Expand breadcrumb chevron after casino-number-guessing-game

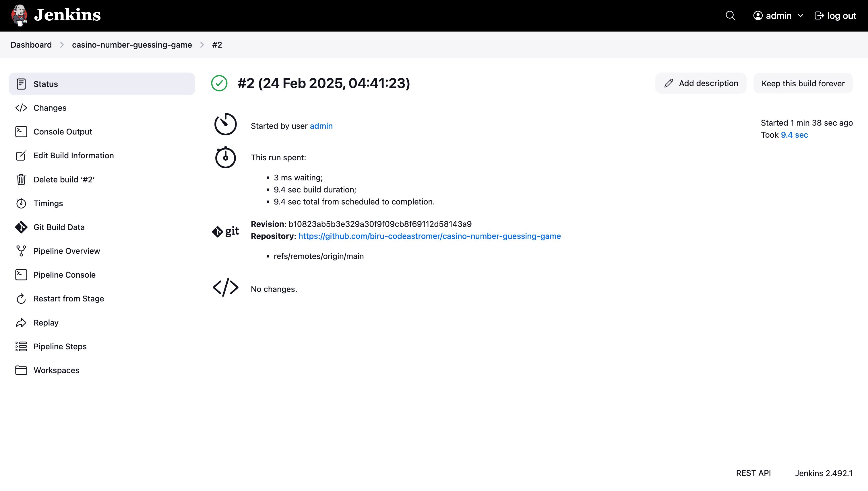pos(202,45)
